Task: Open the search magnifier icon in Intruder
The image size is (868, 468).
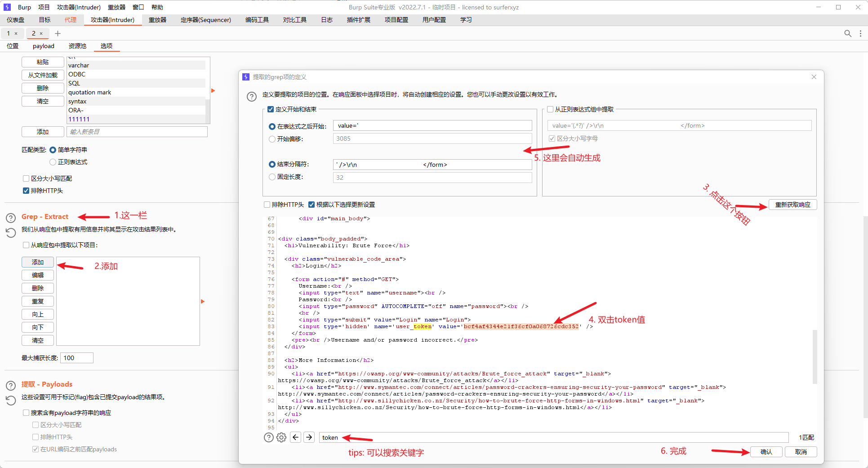Action: coord(848,33)
